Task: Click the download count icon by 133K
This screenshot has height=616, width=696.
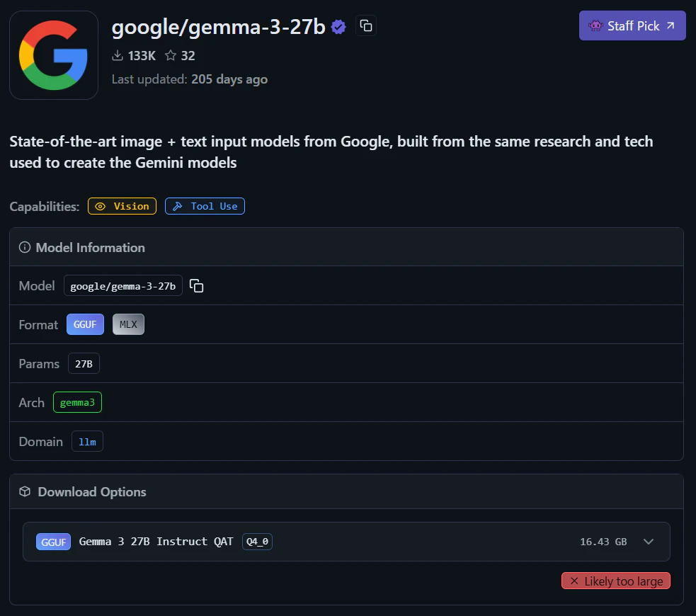Action: click(x=118, y=55)
